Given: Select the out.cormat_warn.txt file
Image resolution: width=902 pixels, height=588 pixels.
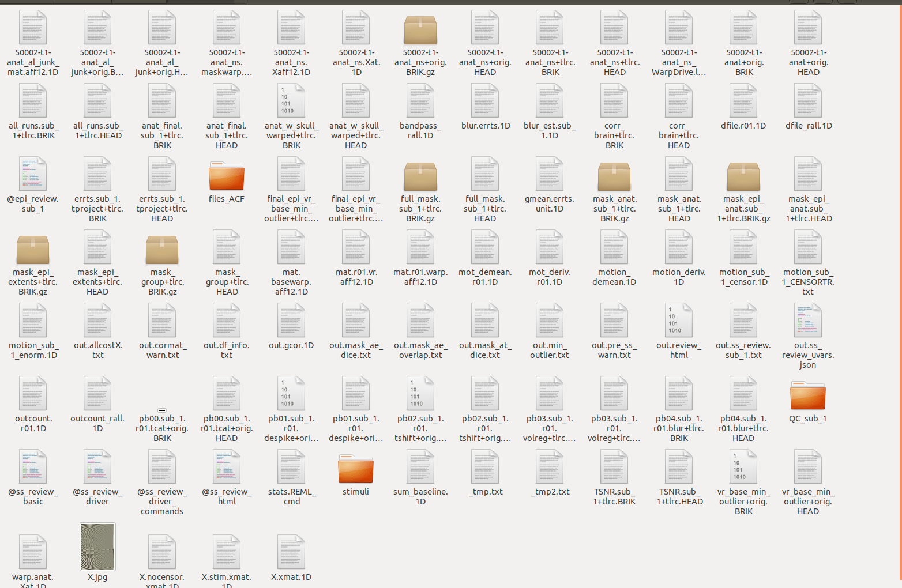Looking at the screenshot, I should pyautogui.click(x=162, y=320).
